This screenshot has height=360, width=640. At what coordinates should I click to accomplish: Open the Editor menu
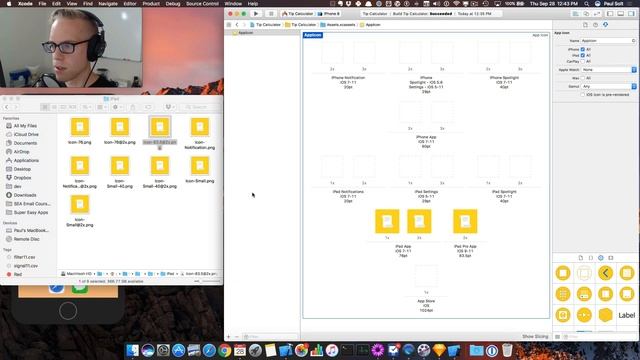pos(130,4)
